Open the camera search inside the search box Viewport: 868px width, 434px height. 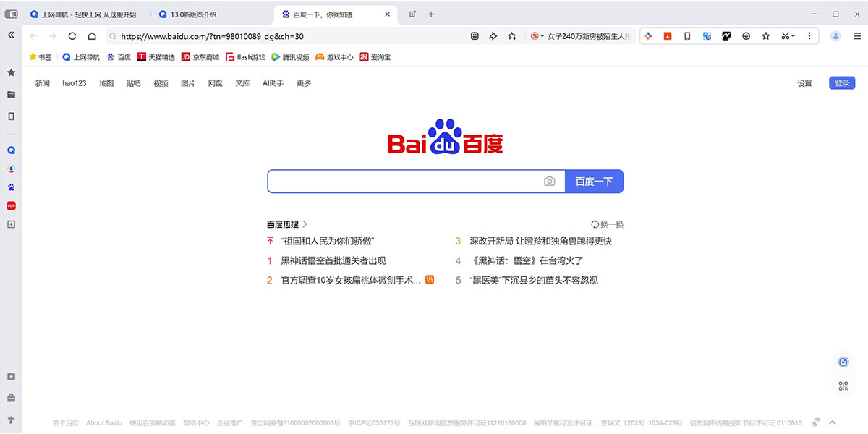point(549,181)
